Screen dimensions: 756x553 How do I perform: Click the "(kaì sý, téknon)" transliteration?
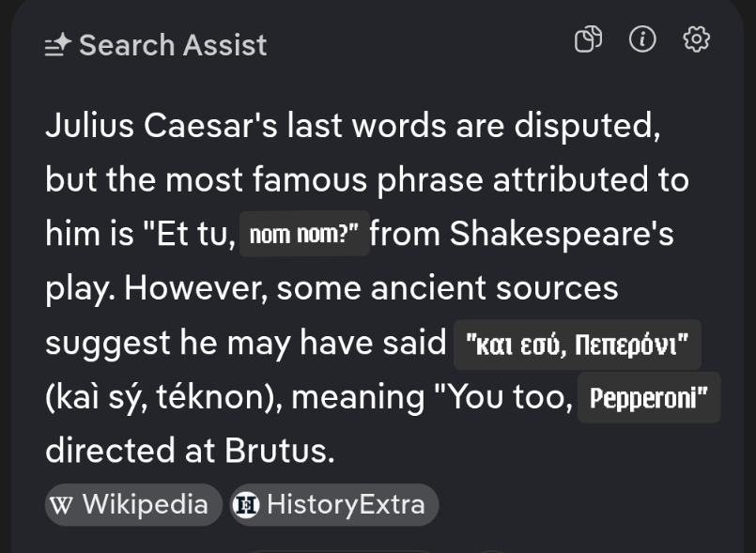(x=164, y=398)
